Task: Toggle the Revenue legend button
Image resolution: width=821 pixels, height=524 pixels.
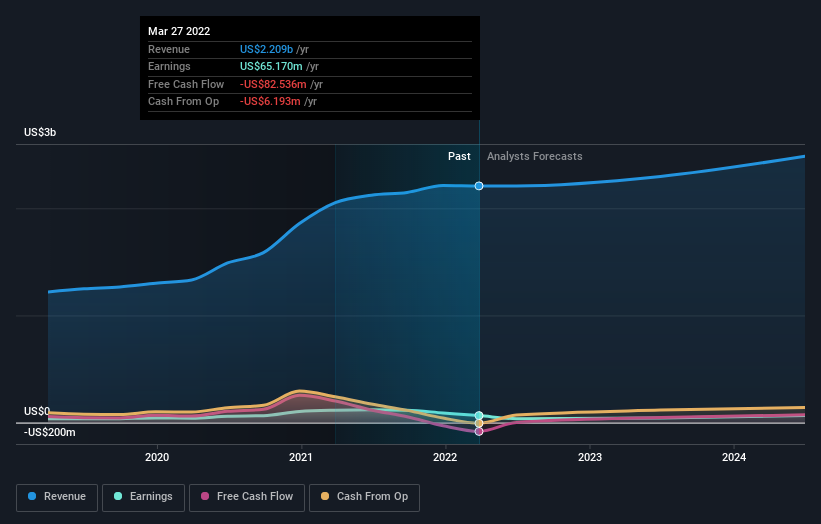Action: tap(57, 497)
